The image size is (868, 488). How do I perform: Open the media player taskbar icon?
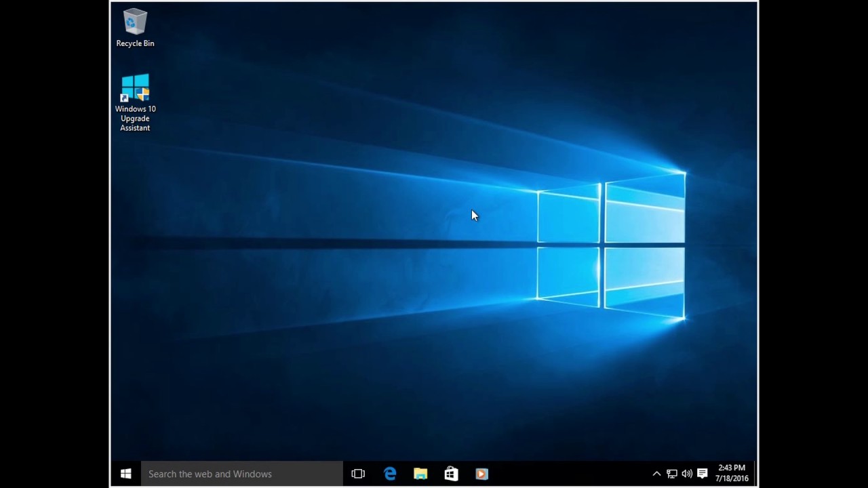click(x=481, y=474)
